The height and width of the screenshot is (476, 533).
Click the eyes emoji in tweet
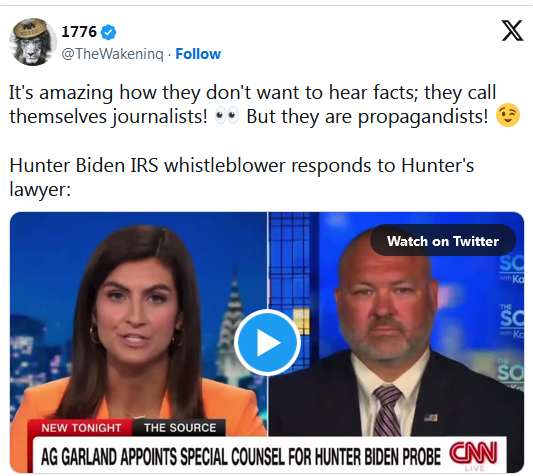tap(227, 116)
